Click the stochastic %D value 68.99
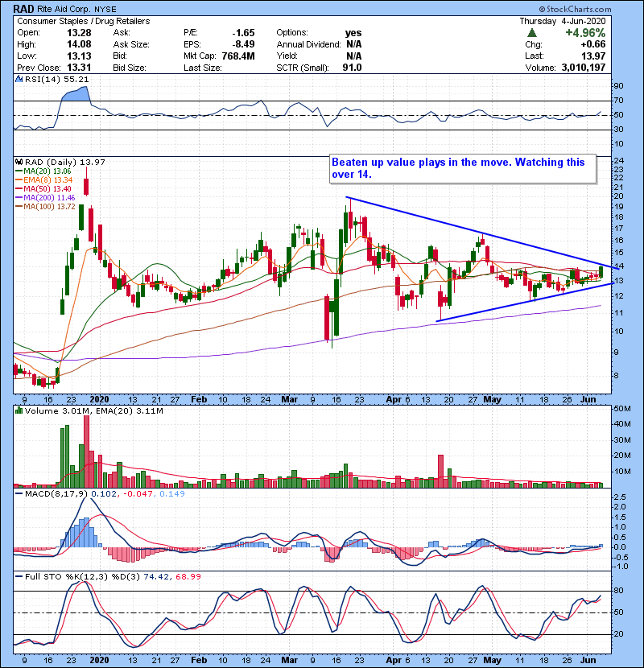 (x=188, y=577)
